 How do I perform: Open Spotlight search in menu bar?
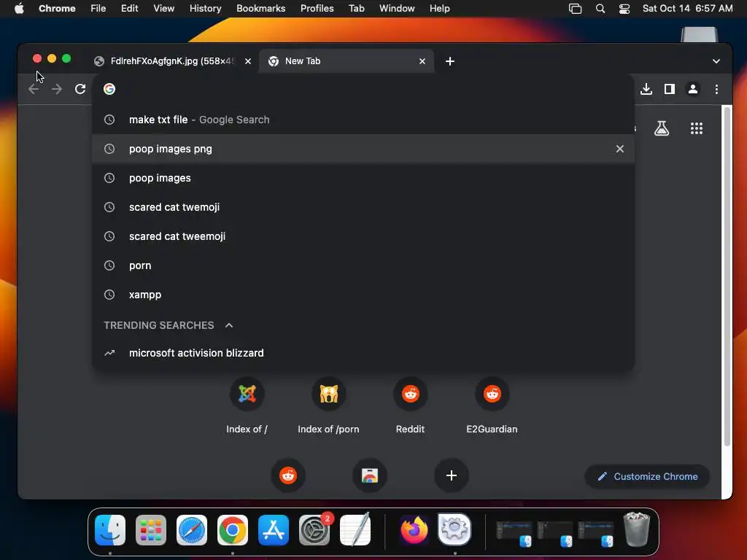coord(600,9)
